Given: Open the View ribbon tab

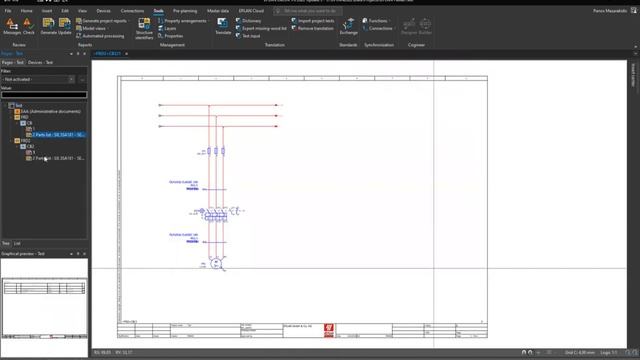Looking at the screenshot, I should [x=82, y=11].
